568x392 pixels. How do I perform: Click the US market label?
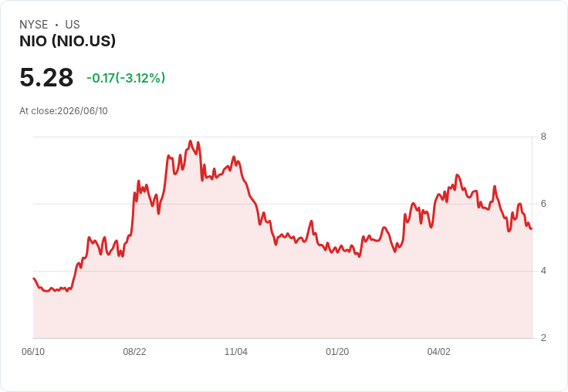point(73,25)
